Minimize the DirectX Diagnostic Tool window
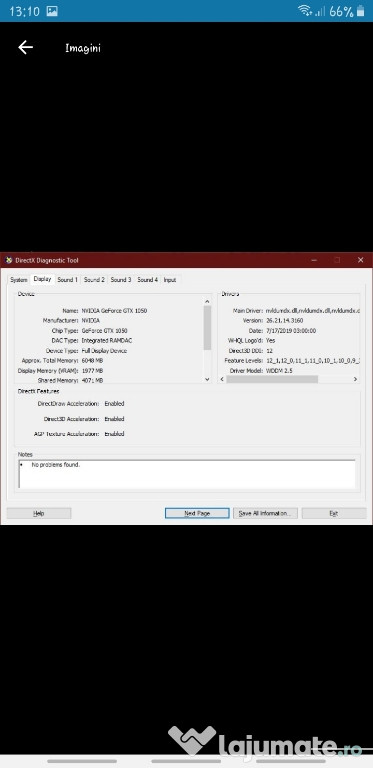373x768 pixels. point(314,260)
